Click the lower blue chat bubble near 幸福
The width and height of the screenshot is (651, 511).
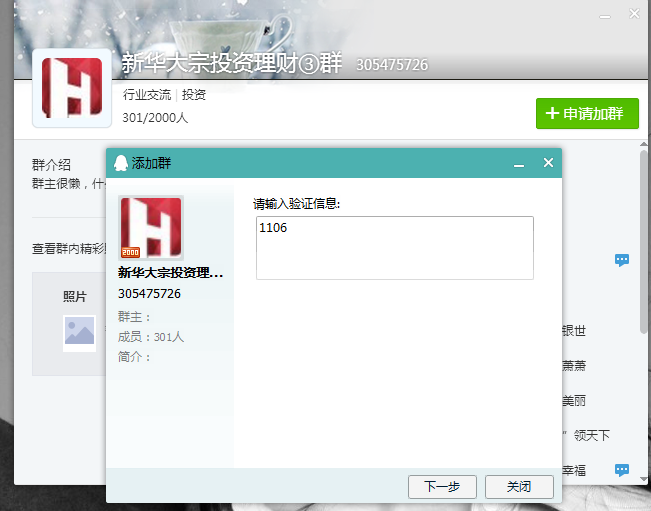[621, 469]
